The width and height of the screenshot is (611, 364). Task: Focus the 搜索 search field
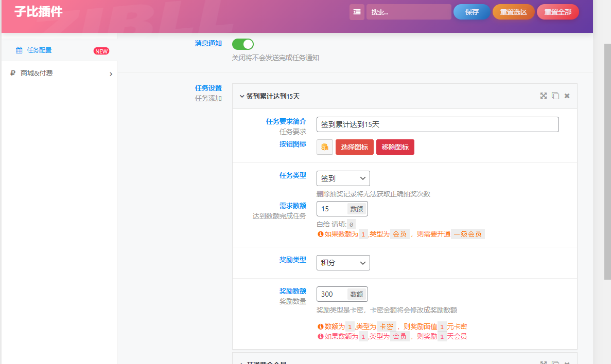408,12
